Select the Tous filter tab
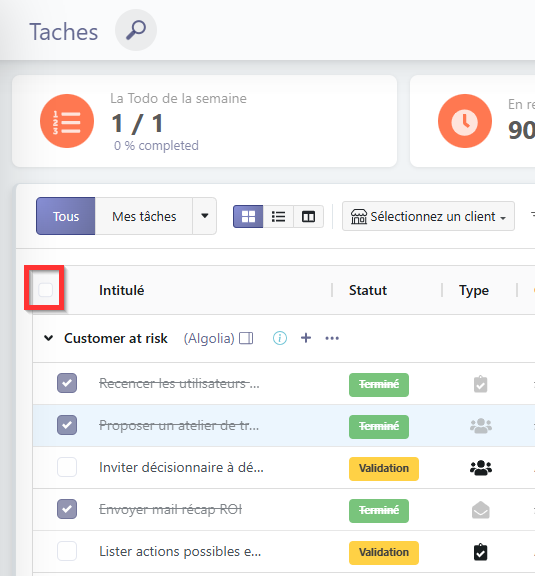The width and height of the screenshot is (535, 576). [x=66, y=216]
